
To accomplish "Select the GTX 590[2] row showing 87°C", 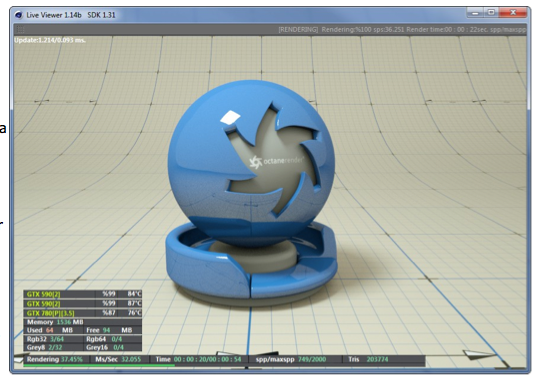I will click(x=83, y=303).
